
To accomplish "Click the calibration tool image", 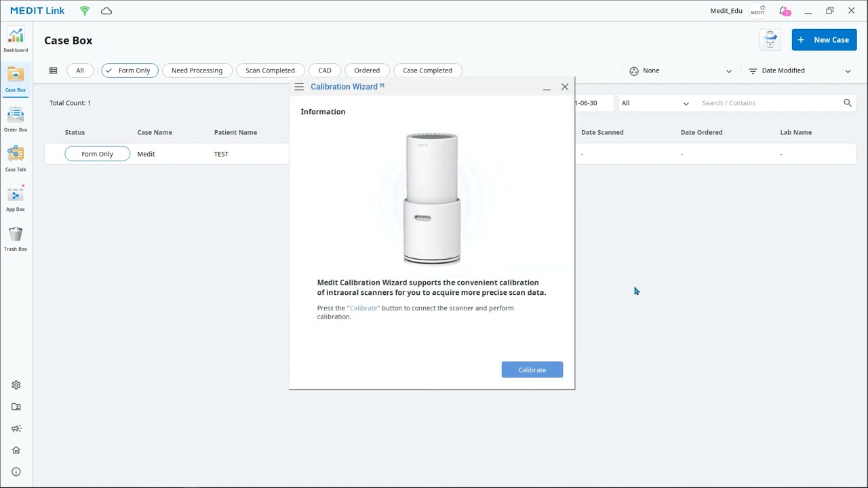I will [x=432, y=199].
